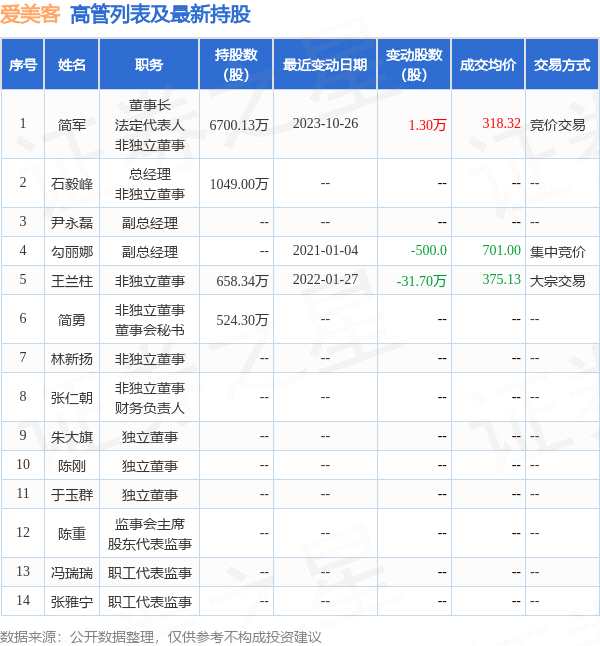
Task: Click the average price 318.32
Action: coord(502,123)
